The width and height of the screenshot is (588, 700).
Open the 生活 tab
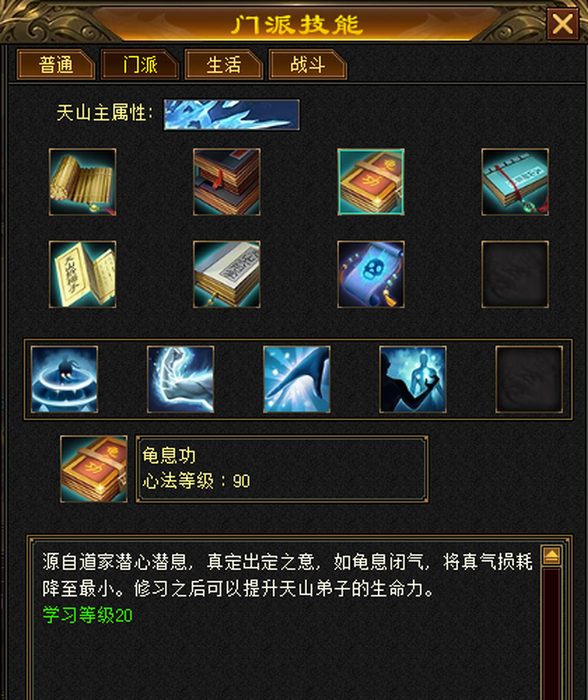click(224, 65)
